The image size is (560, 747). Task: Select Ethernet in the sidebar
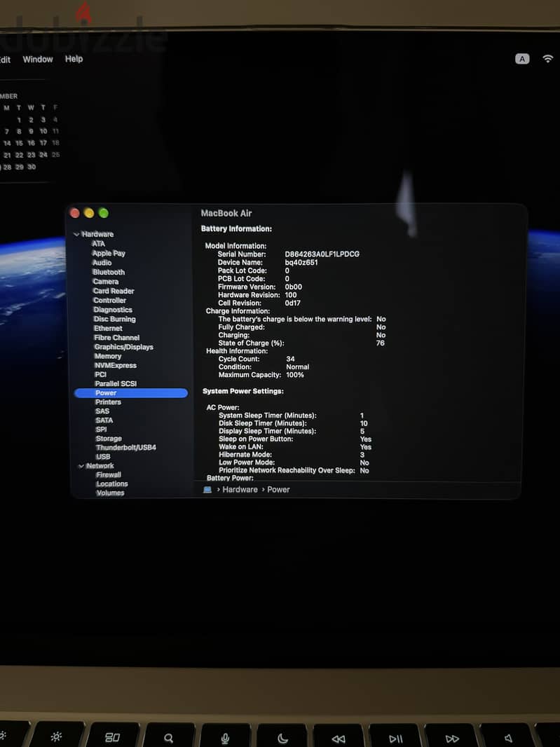point(108,328)
